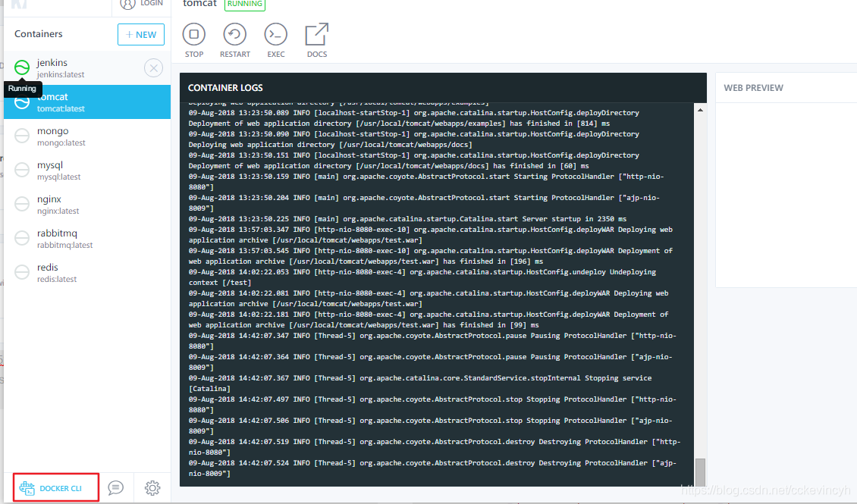
Task: Click the WEB PREVIEW panel header
Action: click(x=753, y=88)
